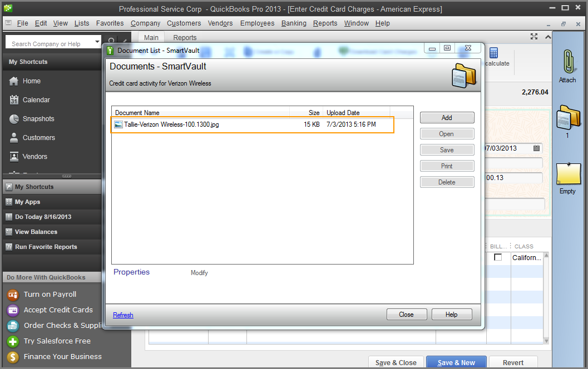The height and width of the screenshot is (369, 588).
Task: Click the My Shortcuts section bar
Action: [x=52, y=187]
